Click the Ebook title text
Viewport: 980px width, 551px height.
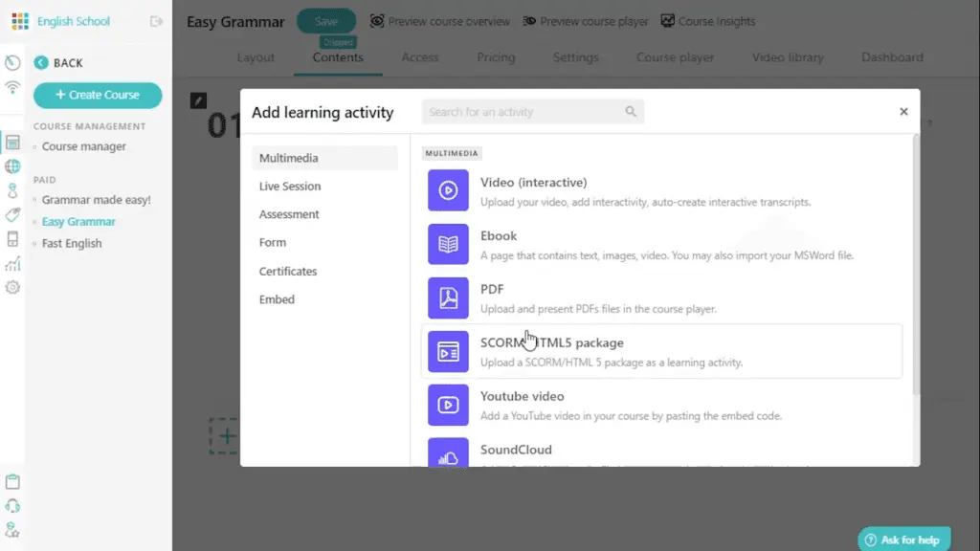click(498, 236)
